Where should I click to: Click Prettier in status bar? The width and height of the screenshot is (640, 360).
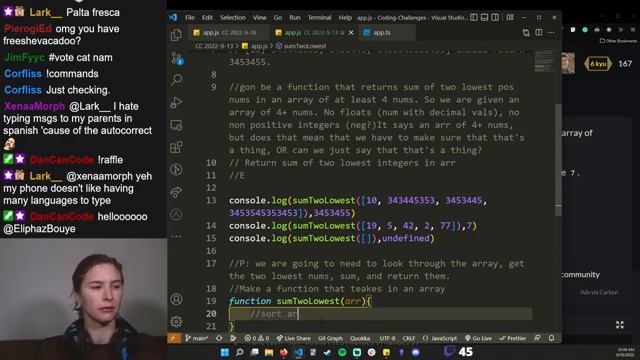(x=513, y=338)
